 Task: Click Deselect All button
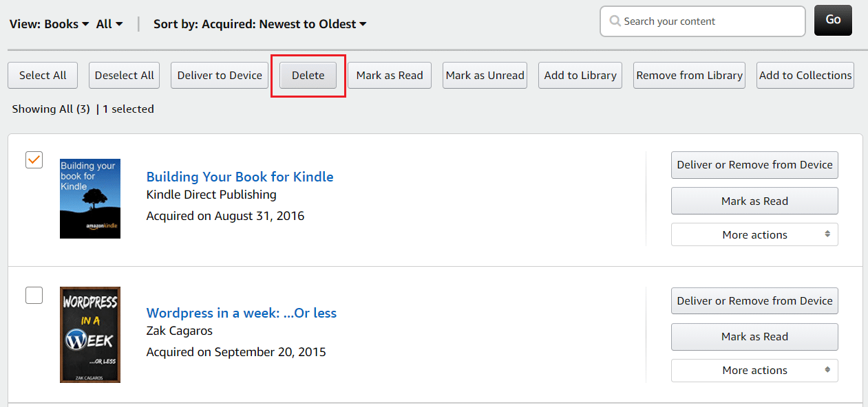pos(125,76)
